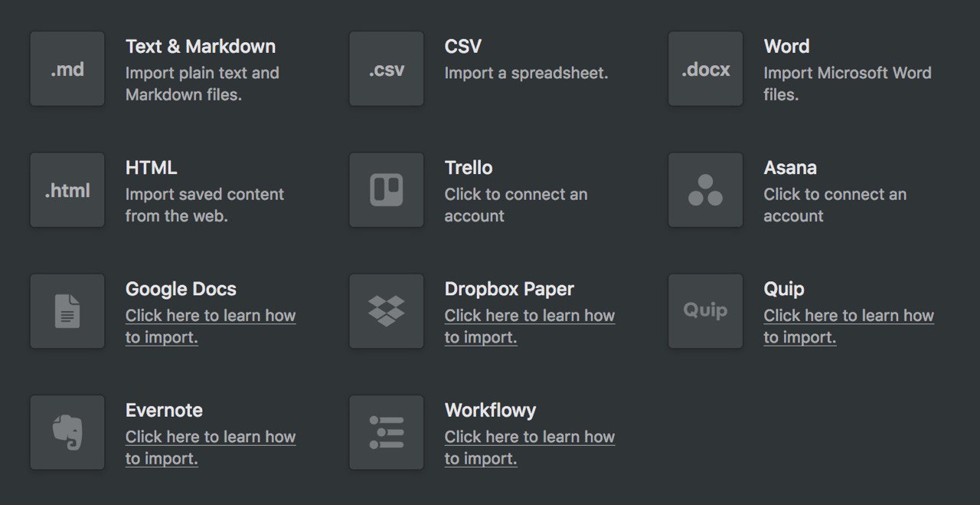Image resolution: width=980 pixels, height=505 pixels.
Task: Open Evernote import instructions link
Action: (x=211, y=448)
